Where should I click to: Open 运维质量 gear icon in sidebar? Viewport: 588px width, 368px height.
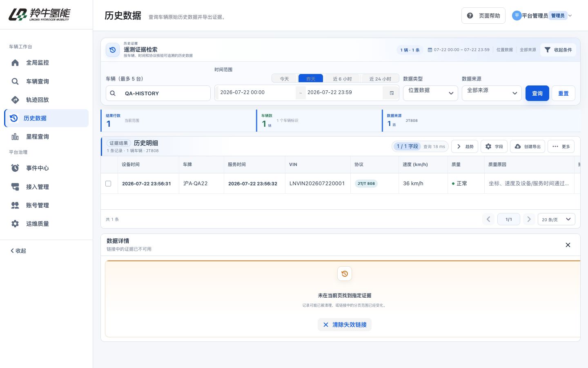click(15, 224)
